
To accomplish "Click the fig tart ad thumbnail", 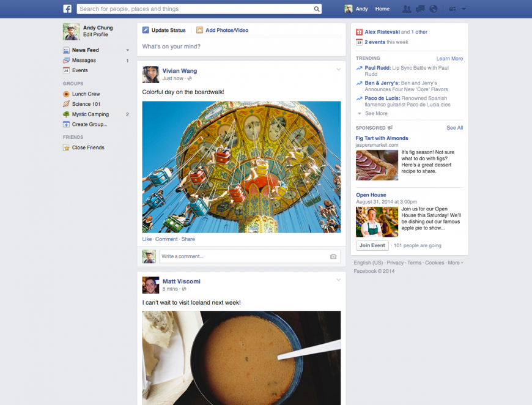I will pos(377,165).
